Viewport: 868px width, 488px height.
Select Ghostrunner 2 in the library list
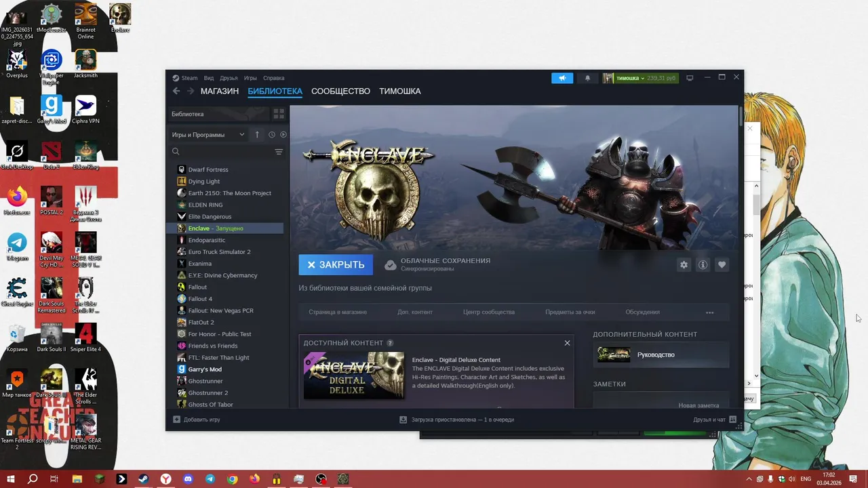[x=224, y=393]
